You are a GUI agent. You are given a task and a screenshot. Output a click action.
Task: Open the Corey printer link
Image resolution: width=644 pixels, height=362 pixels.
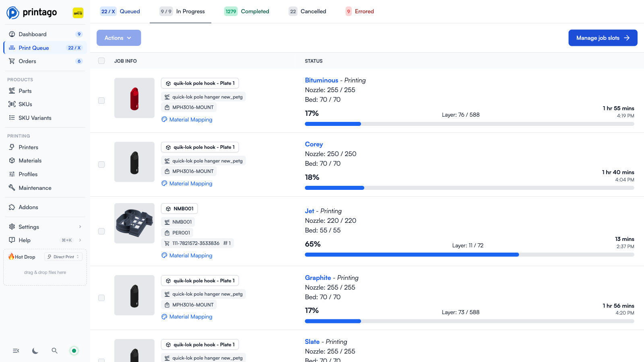pos(314,144)
